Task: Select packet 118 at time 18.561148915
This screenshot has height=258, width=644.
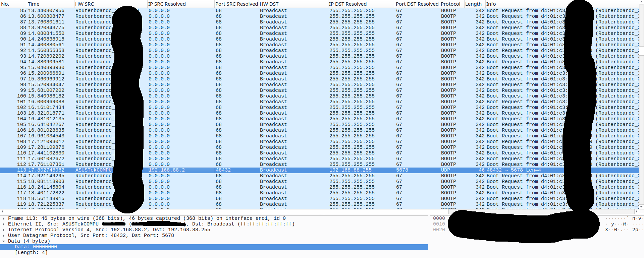Action: coord(319,199)
